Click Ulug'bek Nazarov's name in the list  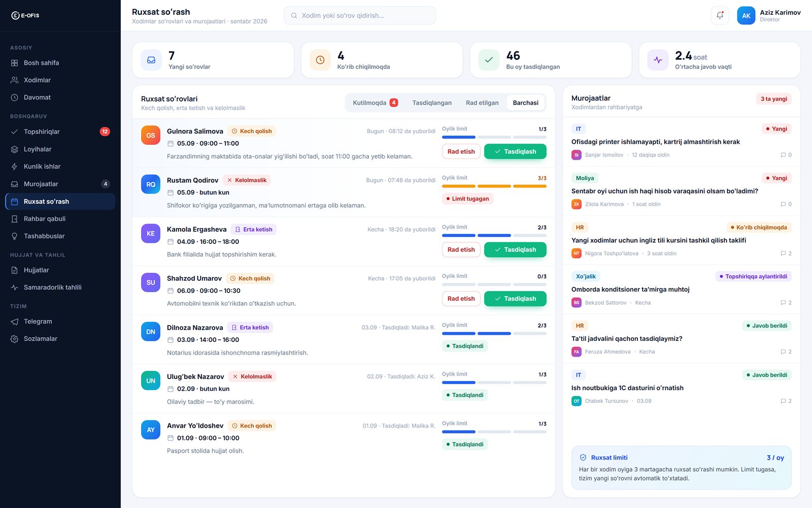(195, 376)
